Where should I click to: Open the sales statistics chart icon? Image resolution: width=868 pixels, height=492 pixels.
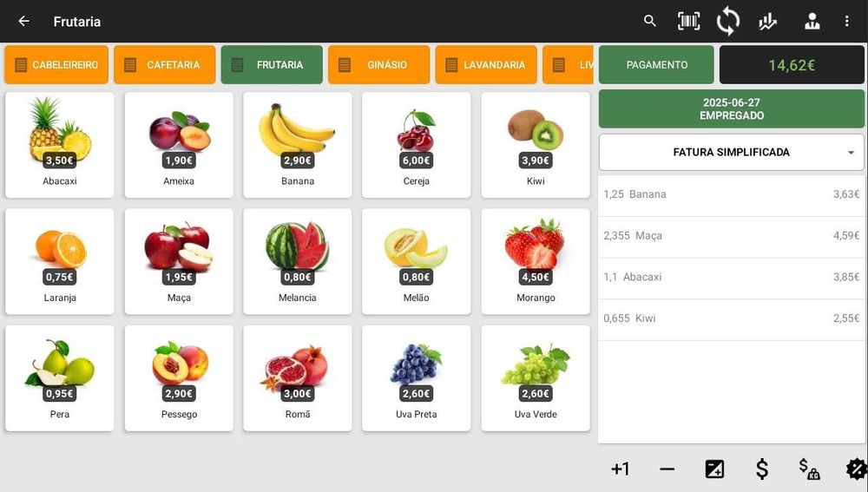coord(768,22)
